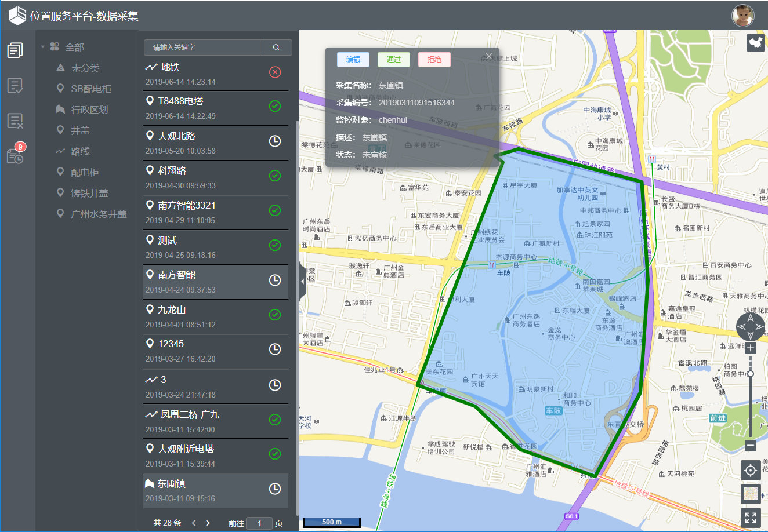The height and width of the screenshot is (532, 768).
Task: Click the 通过 approve button
Action: click(393, 60)
